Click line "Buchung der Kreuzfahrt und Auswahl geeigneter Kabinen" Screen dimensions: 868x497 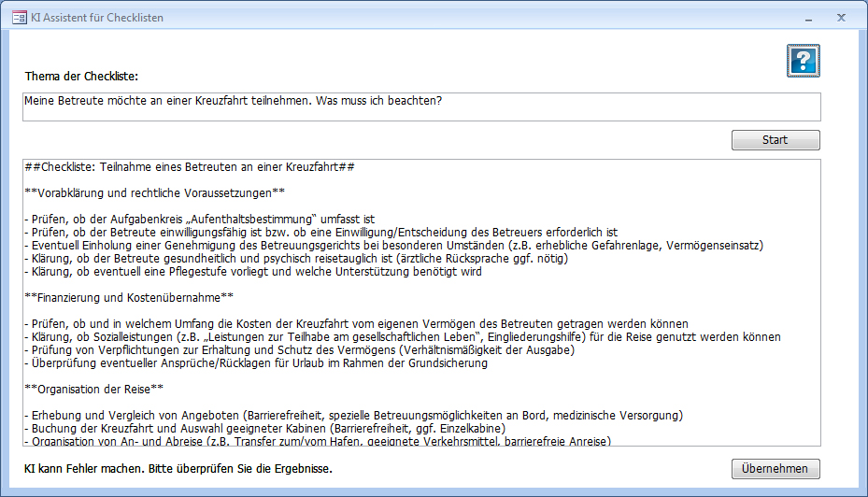265,429
